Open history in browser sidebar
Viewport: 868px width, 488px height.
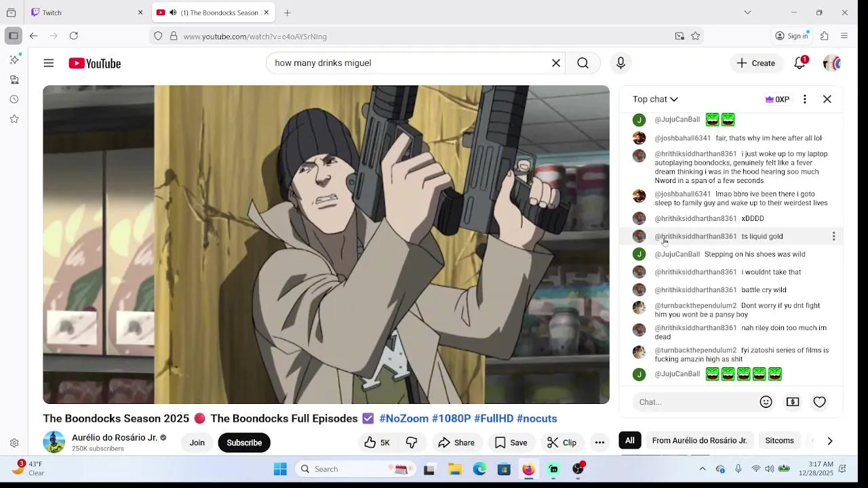click(14, 99)
